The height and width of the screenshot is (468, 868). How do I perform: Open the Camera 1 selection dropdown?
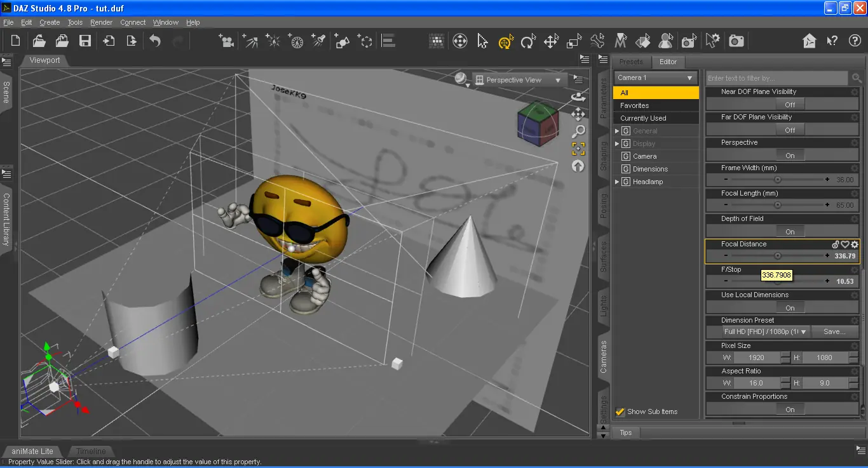[x=655, y=77]
